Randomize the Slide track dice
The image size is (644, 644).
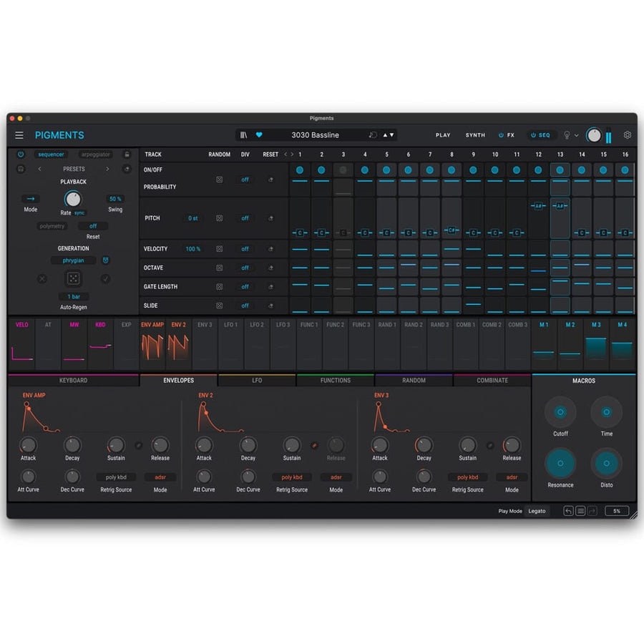point(220,306)
